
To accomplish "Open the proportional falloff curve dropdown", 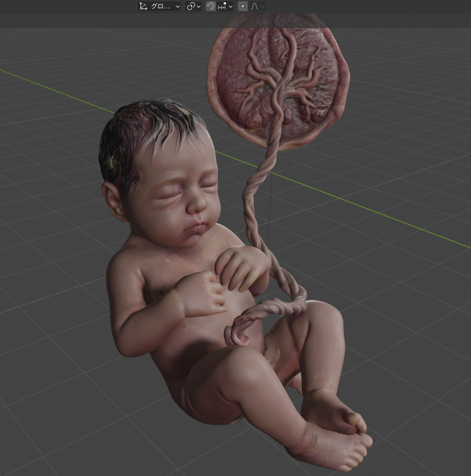I will [x=257, y=6].
